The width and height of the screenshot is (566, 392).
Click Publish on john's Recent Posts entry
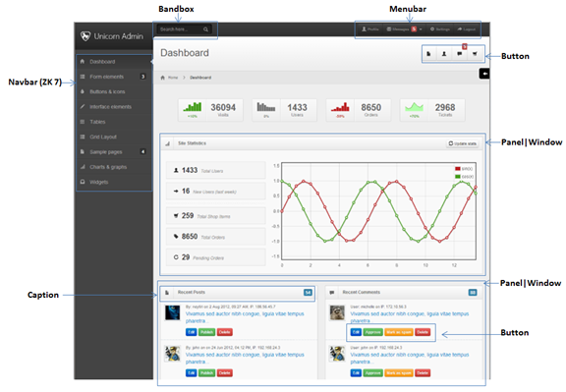click(206, 373)
